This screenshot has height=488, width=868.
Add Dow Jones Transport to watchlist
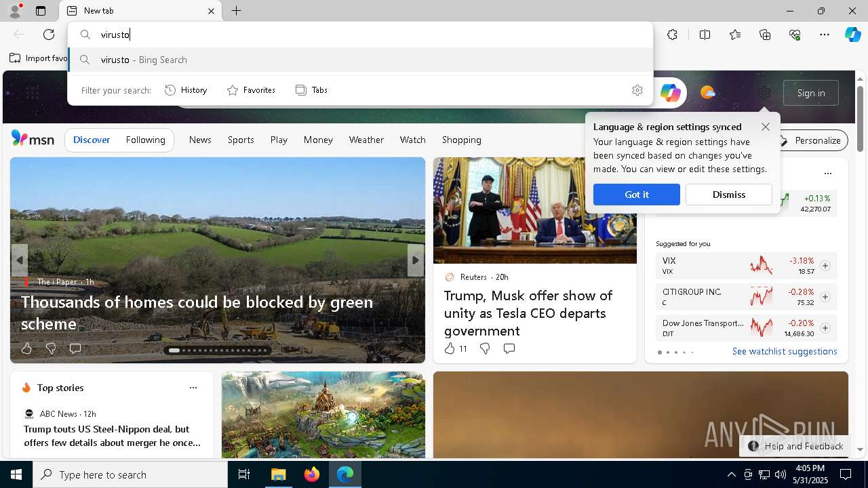tap(825, 328)
